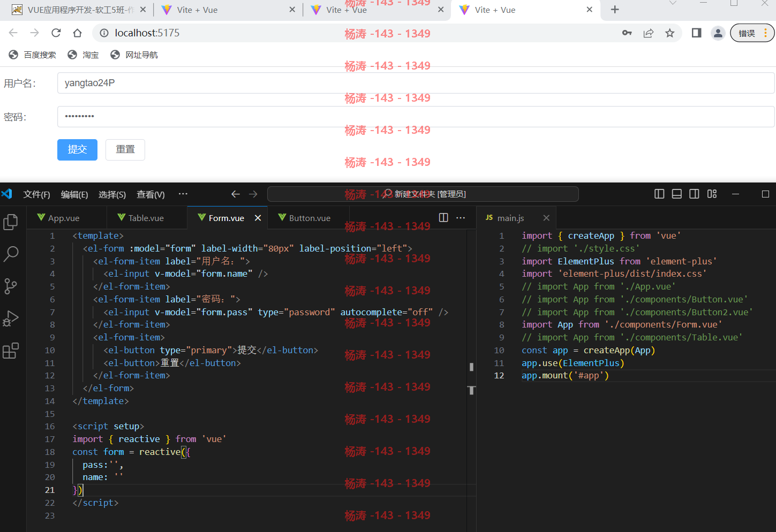Image resolution: width=776 pixels, height=532 pixels.
Task: Click the 重置 reset button
Action: (125, 149)
